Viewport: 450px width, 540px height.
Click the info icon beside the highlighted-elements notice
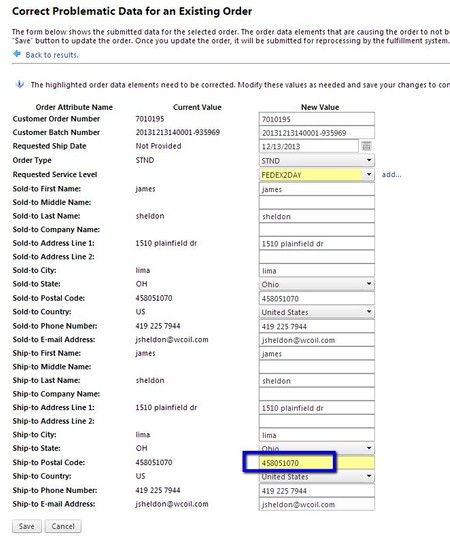click(20, 84)
